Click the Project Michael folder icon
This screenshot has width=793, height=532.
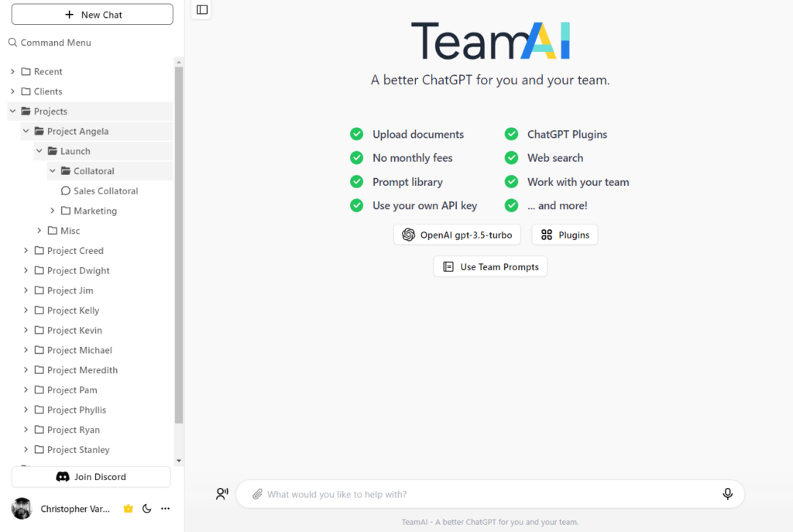[x=39, y=350]
